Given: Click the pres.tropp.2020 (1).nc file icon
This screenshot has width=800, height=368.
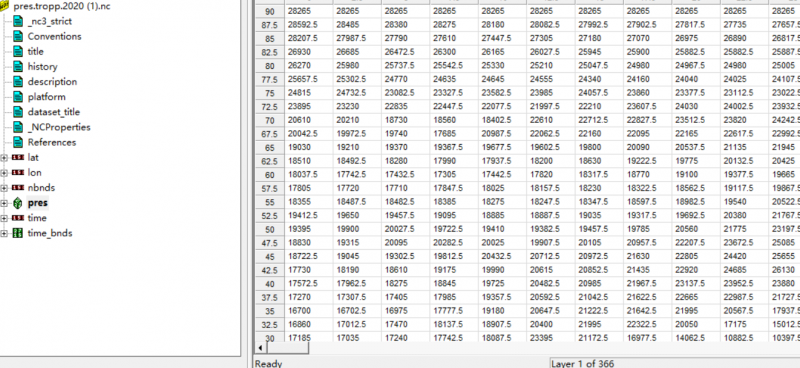Looking at the screenshot, I should pos(5,6).
